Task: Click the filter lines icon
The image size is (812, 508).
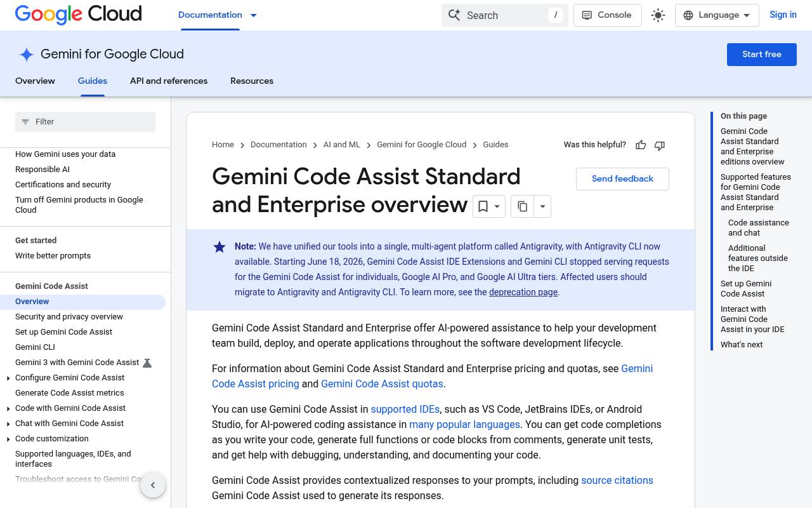Action: coord(25,122)
